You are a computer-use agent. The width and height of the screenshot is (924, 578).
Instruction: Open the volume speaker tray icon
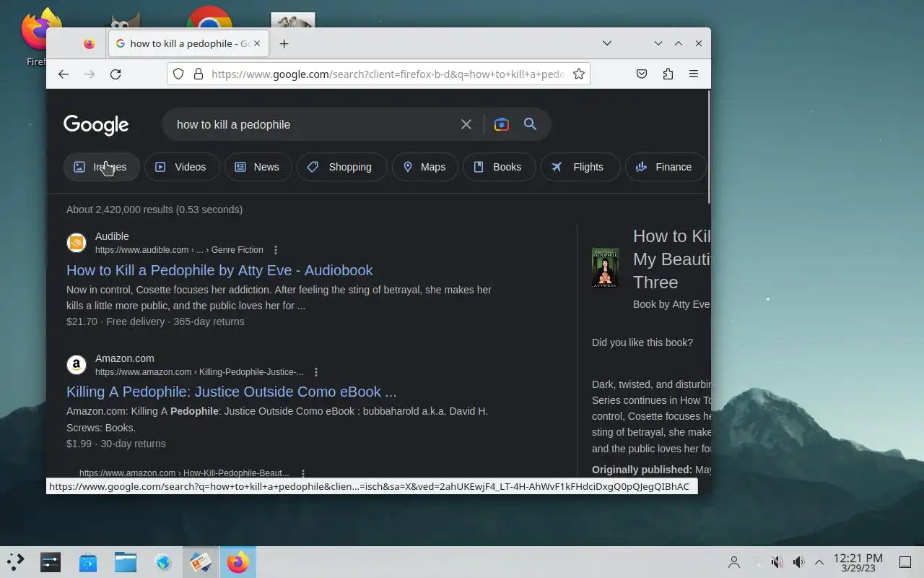tap(798, 562)
